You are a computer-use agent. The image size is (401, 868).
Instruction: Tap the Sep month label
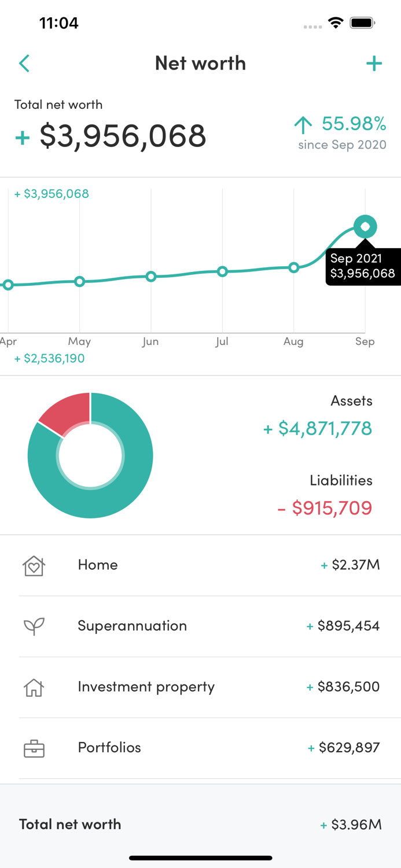tap(365, 341)
